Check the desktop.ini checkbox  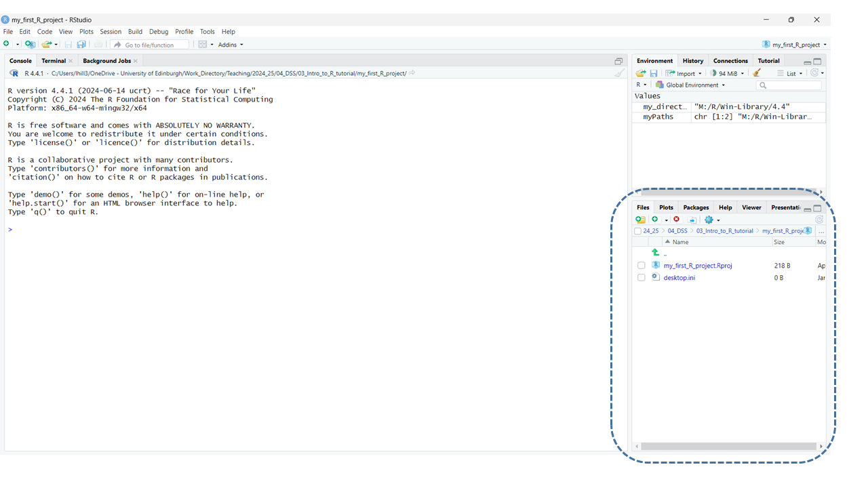[x=642, y=278]
